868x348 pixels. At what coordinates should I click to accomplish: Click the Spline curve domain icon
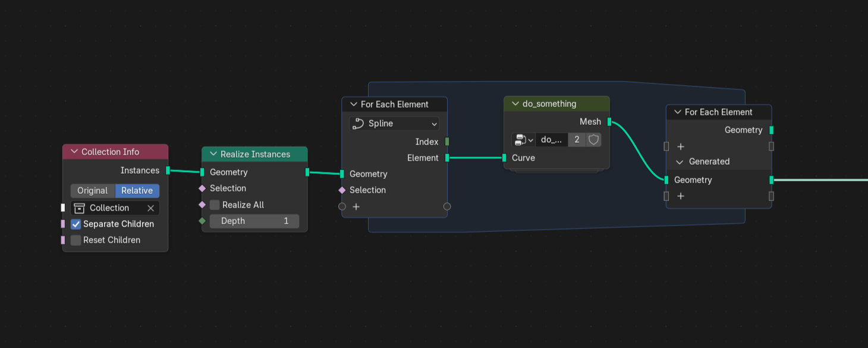click(358, 124)
